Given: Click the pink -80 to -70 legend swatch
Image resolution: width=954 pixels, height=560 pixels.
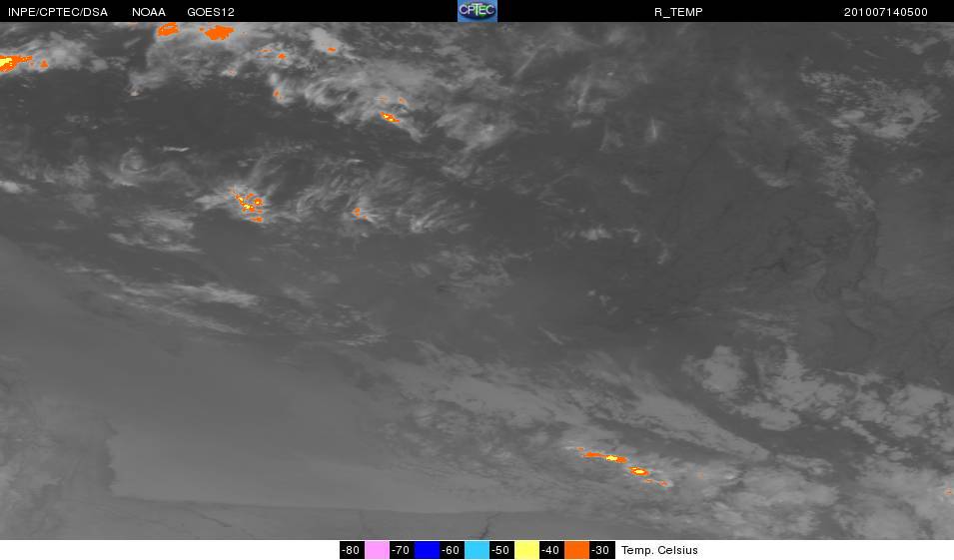Looking at the screenshot, I should click(x=377, y=550).
